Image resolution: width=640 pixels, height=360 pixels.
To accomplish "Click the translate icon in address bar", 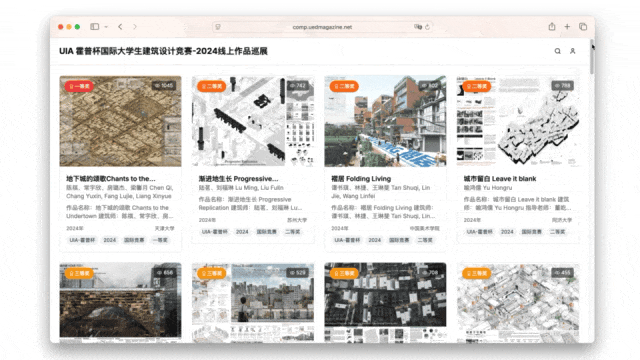I will pyautogui.click(x=418, y=27).
